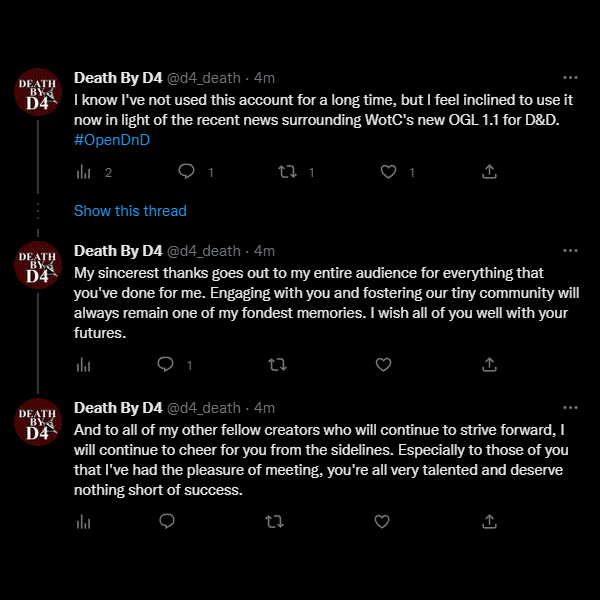This screenshot has width=600, height=600.
Task: Open Death By D4 avatar on first tweet
Action: coord(38,92)
